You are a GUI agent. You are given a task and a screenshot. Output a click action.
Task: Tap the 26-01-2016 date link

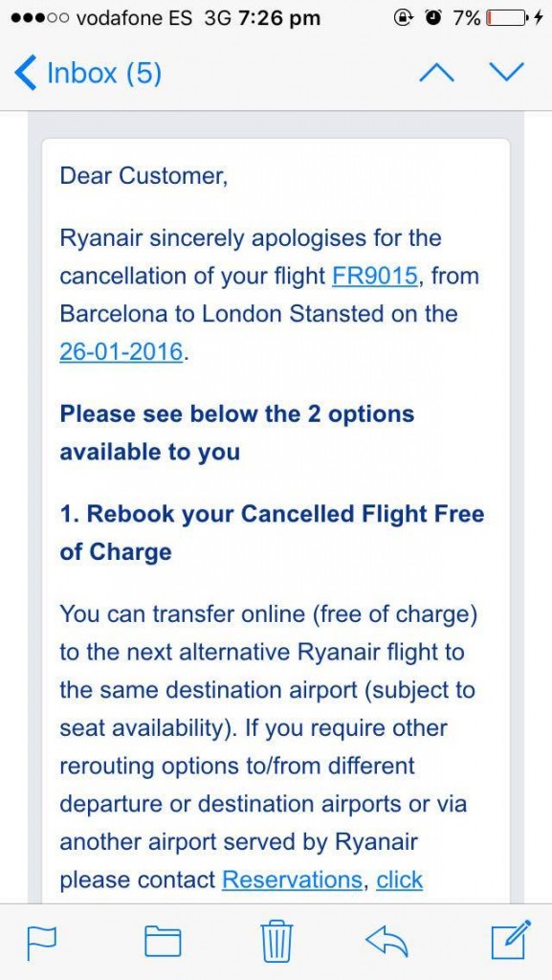click(x=121, y=351)
